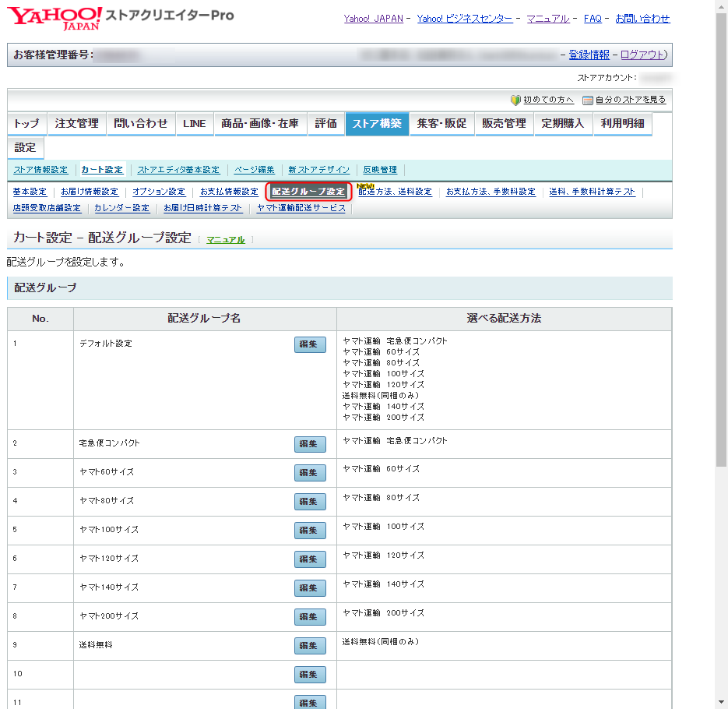Edit the ヤマト60サイズ group

pos(310,473)
